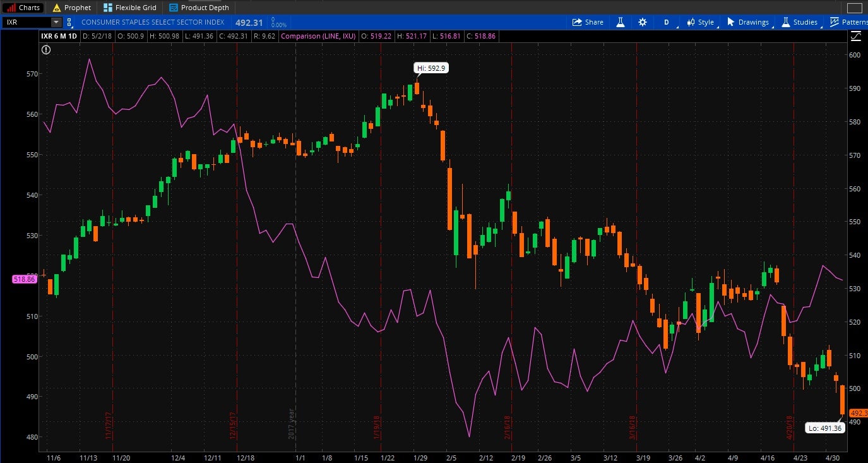Click the Share button

pyautogui.click(x=588, y=22)
